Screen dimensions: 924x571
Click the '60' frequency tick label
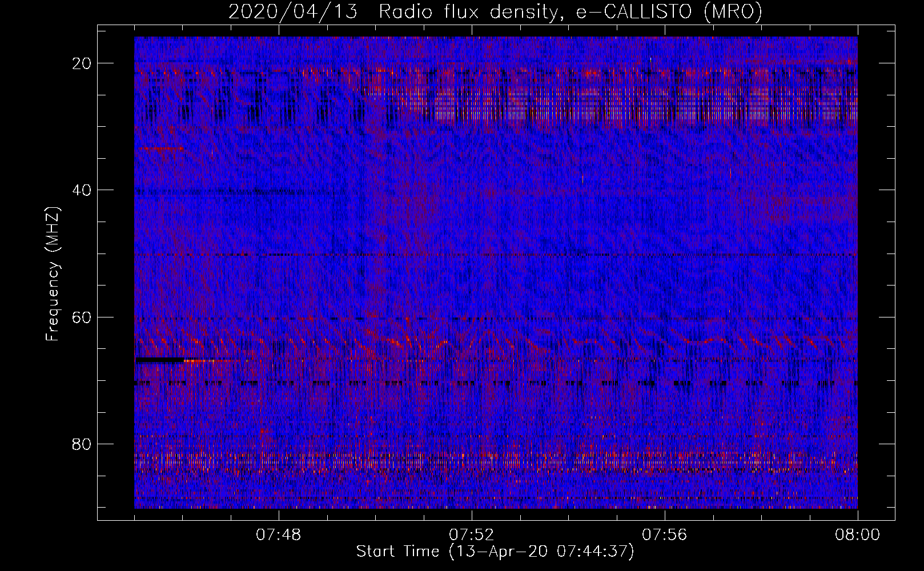tap(82, 317)
